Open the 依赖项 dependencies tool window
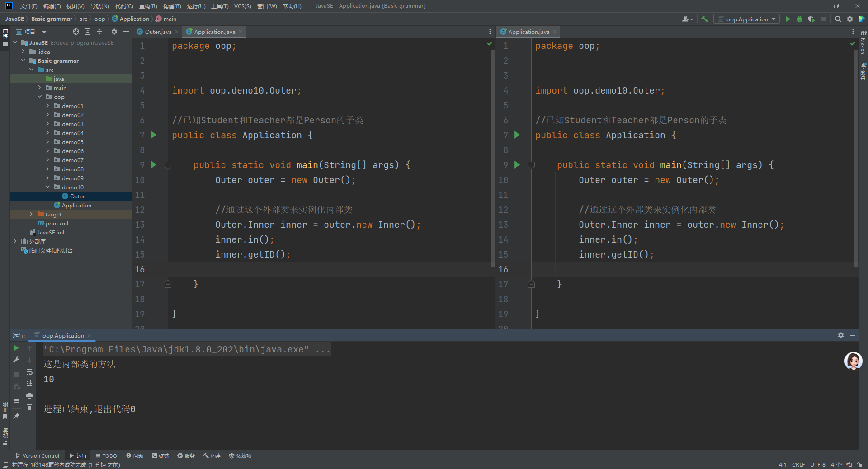 click(240, 455)
